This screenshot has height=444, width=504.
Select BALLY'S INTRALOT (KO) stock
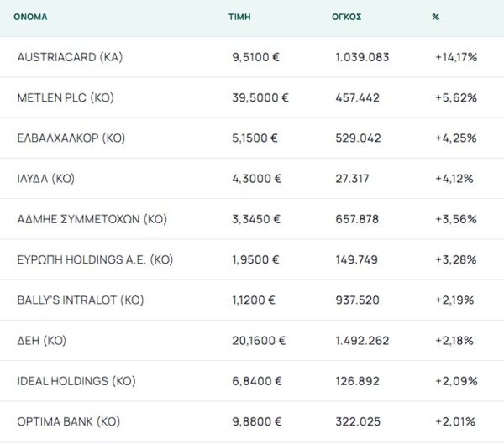[x=81, y=300]
